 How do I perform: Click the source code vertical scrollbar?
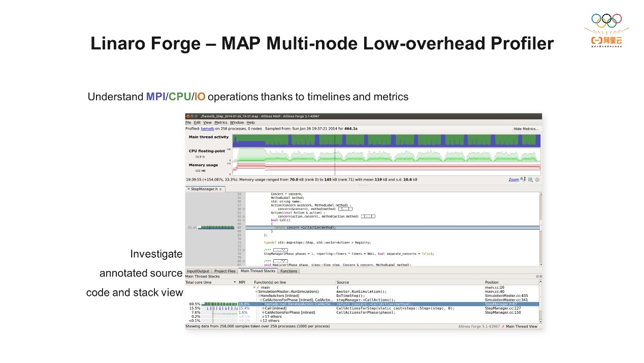click(540, 229)
